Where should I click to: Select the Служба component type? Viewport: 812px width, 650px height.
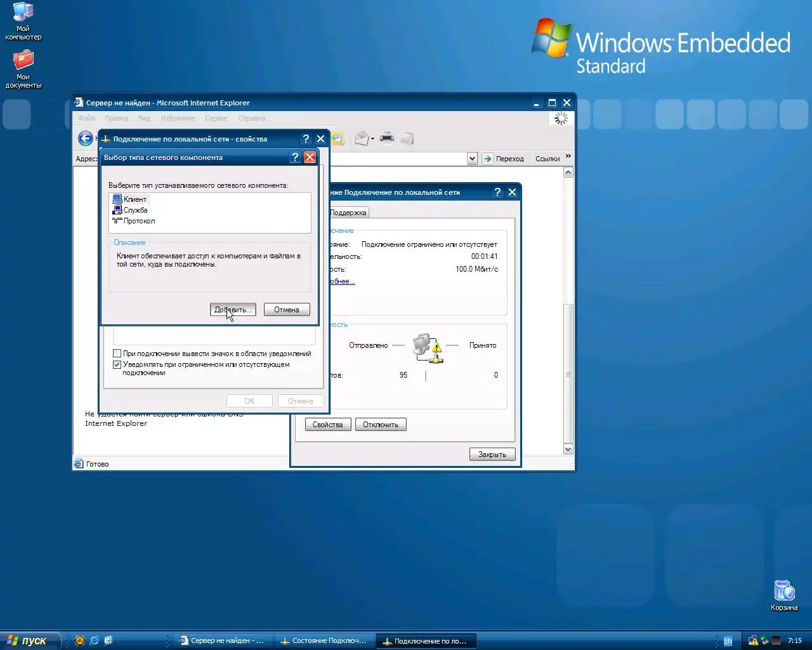click(130, 209)
